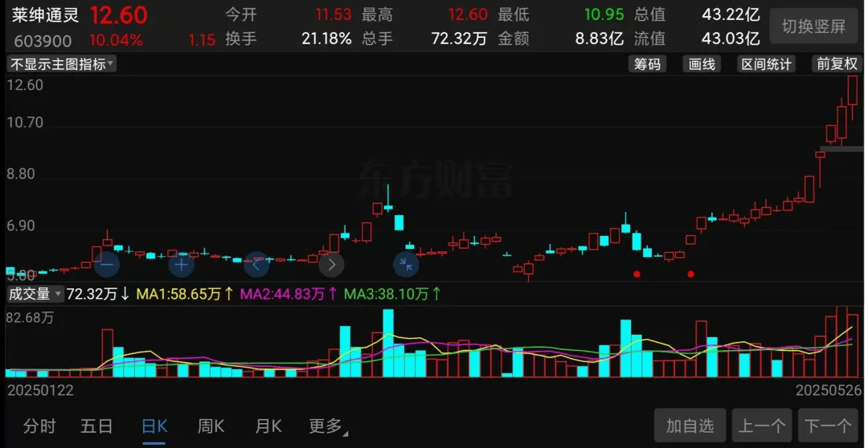This screenshot has width=868, height=448.
Task: Click the open price 11.53
Action: (x=334, y=14)
